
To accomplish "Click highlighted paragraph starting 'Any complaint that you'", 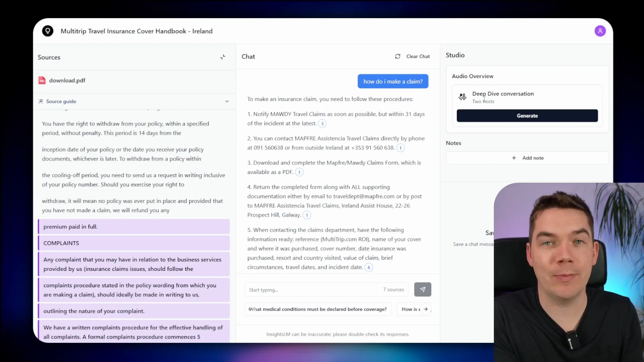I will pyautogui.click(x=134, y=264).
